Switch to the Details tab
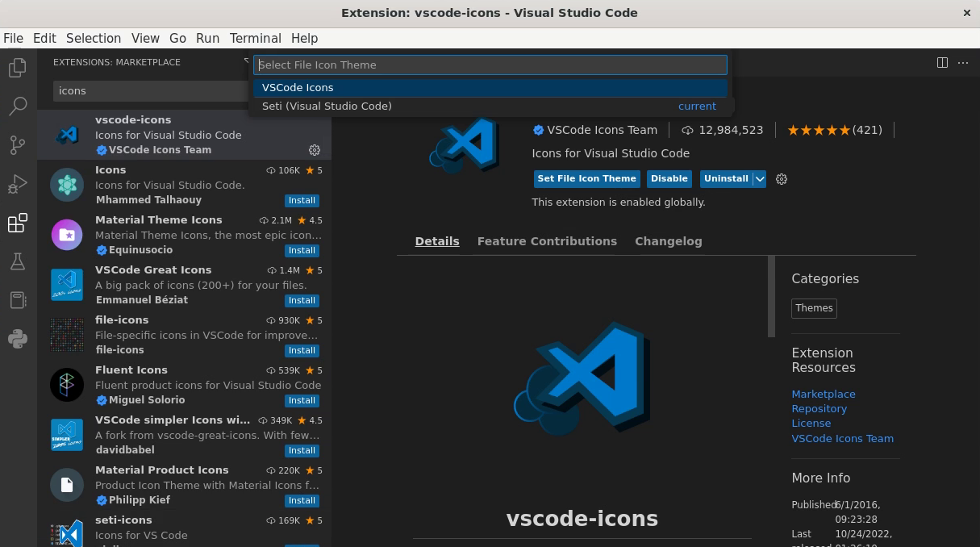 [437, 241]
